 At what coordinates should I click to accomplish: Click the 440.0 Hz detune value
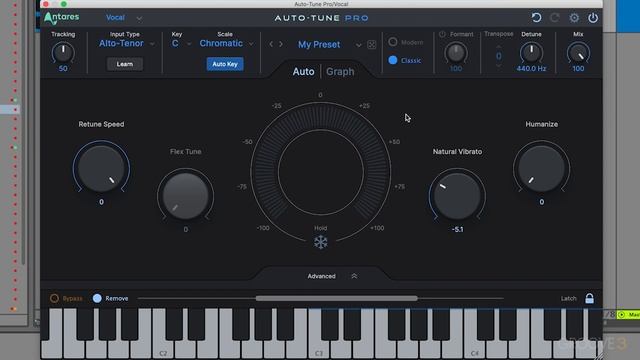pyautogui.click(x=531, y=69)
